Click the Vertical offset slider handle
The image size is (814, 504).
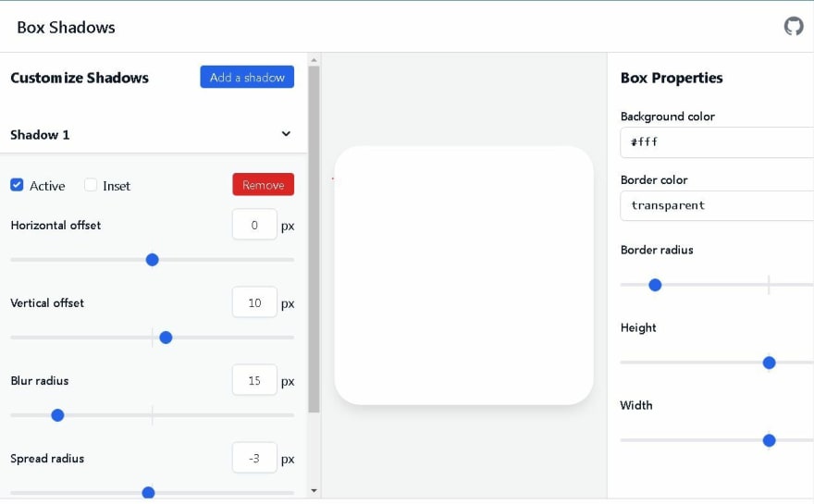[166, 338]
